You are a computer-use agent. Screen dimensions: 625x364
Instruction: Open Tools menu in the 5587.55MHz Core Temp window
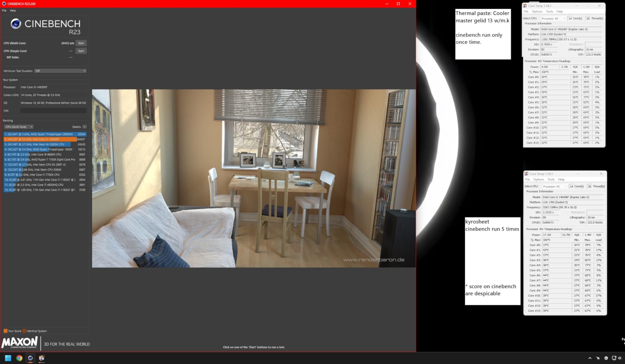click(551, 179)
